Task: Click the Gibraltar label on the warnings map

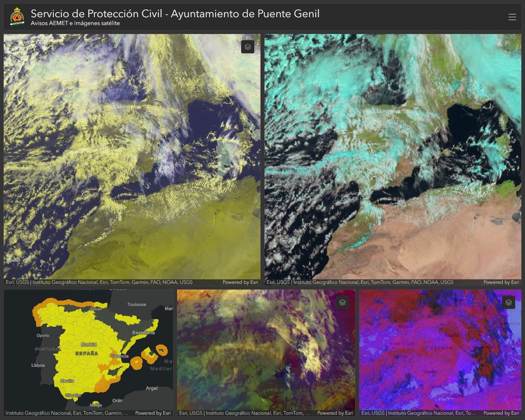Action: (x=72, y=395)
